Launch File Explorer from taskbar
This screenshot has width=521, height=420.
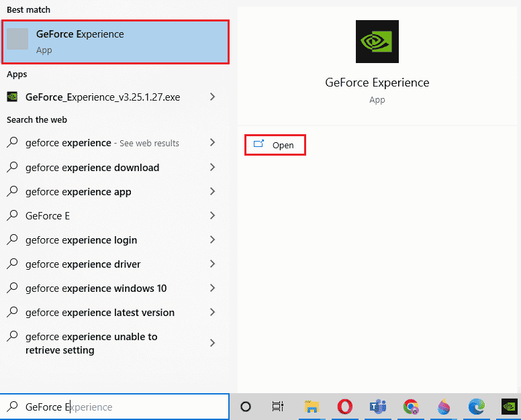(x=311, y=407)
